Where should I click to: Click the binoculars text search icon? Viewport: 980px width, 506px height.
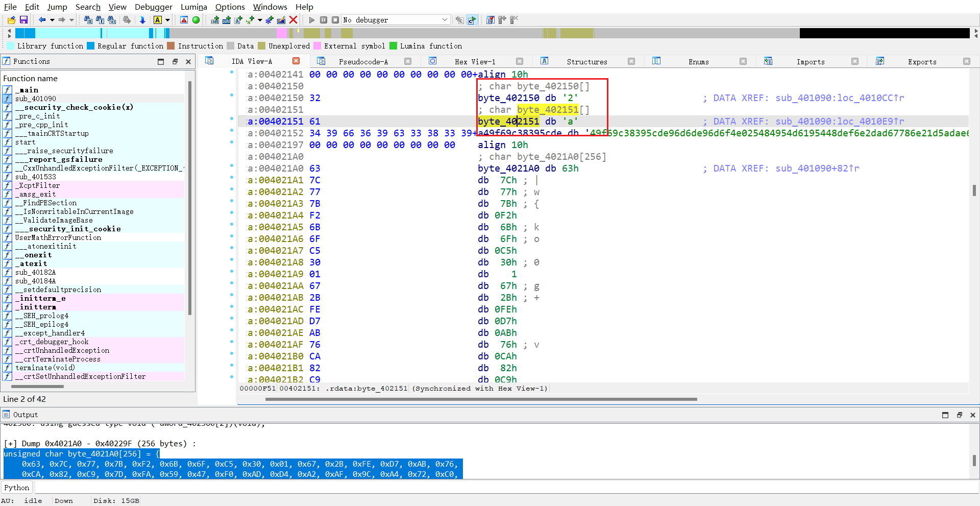[100, 20]
